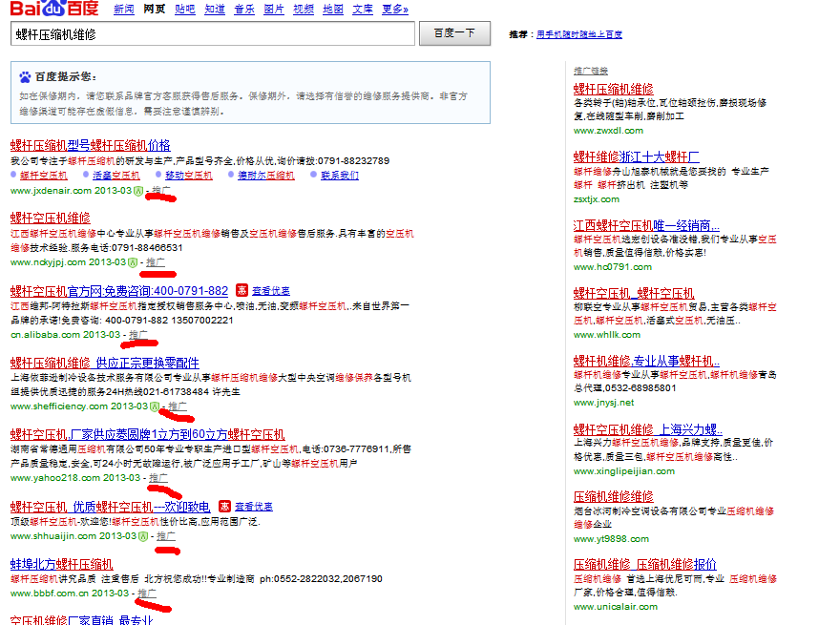Click the green trust badge after www.nckyjpj.com
The image size is (840, 625).
(x=133, y=262)
